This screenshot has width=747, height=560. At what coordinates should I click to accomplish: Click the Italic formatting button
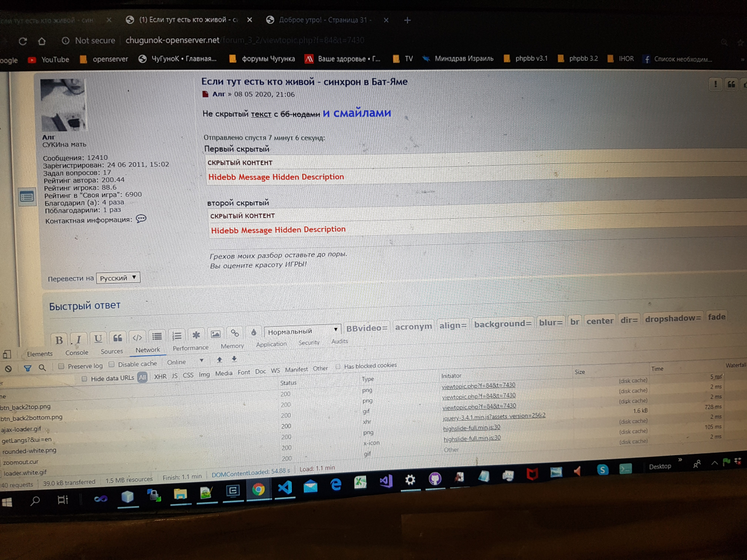tap(79, 339)
